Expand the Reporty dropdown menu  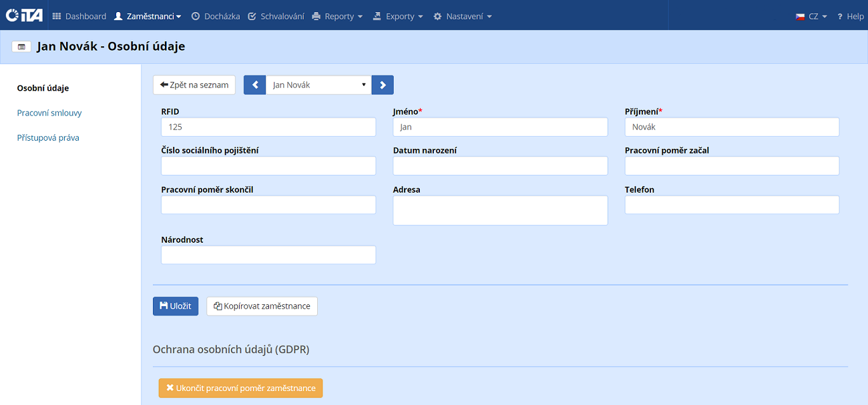coord(337,16)
